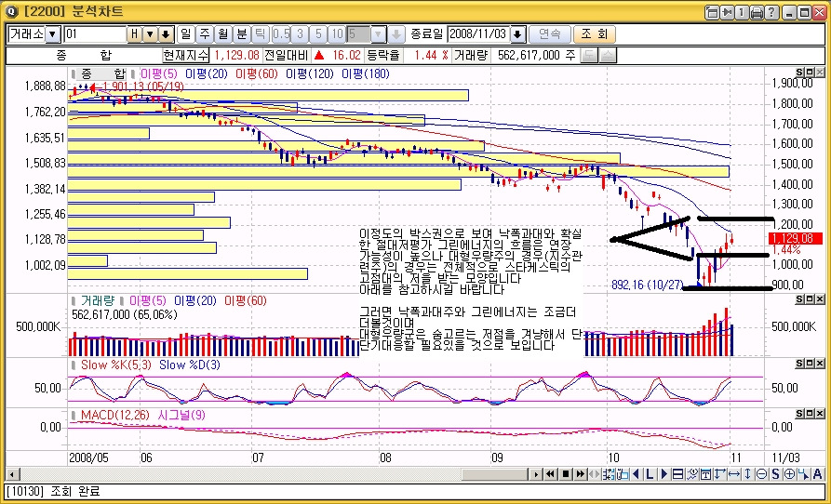The width and height of the screenshot is (831, 504).
Task: Maximize the 거래량 volume panel
Action: pyautogui.click(x=810, y=299)
